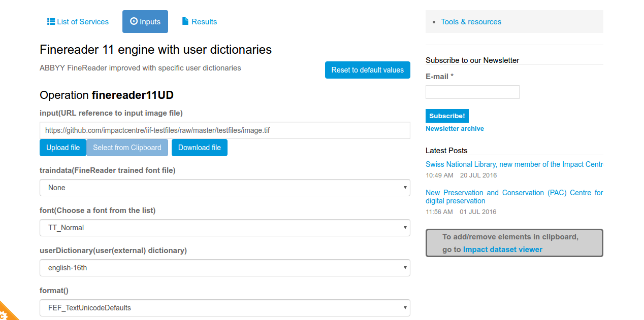This screenshot has height=320, width=644.
Task: Click the 'E-mail *' field label
Action: click(x=439, y=77)
